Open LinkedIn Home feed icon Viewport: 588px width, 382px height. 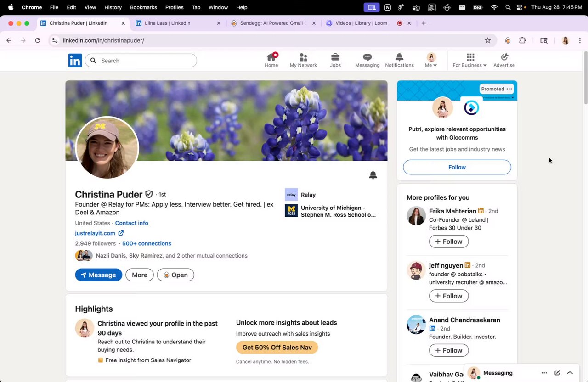(x=271, y=57)
